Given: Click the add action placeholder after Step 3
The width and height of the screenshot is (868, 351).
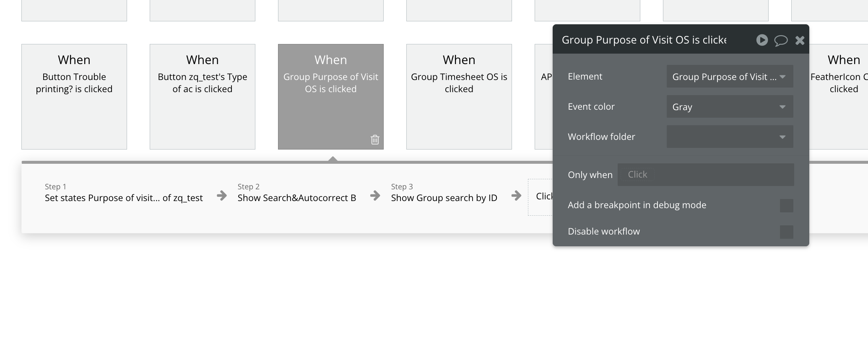Looking at the screenshot, I should (541, 197).
